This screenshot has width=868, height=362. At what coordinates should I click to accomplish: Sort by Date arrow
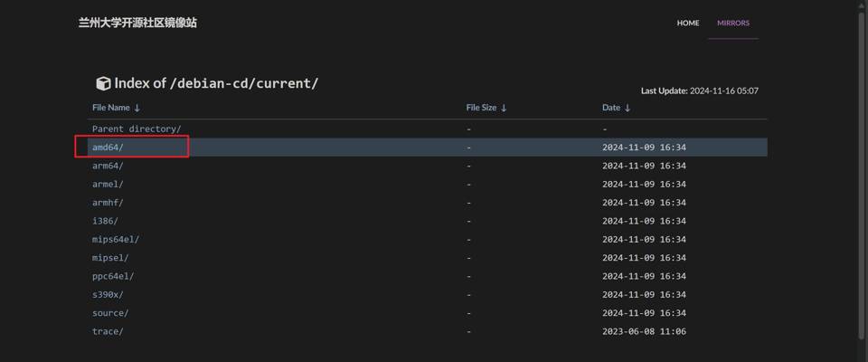pyautogui.click(x=627, y=108)
